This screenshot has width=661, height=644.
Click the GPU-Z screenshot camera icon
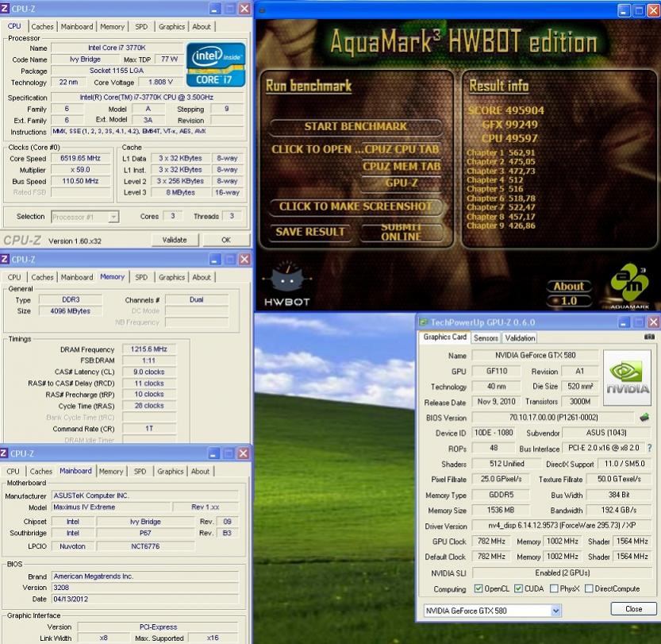(649, 337)
